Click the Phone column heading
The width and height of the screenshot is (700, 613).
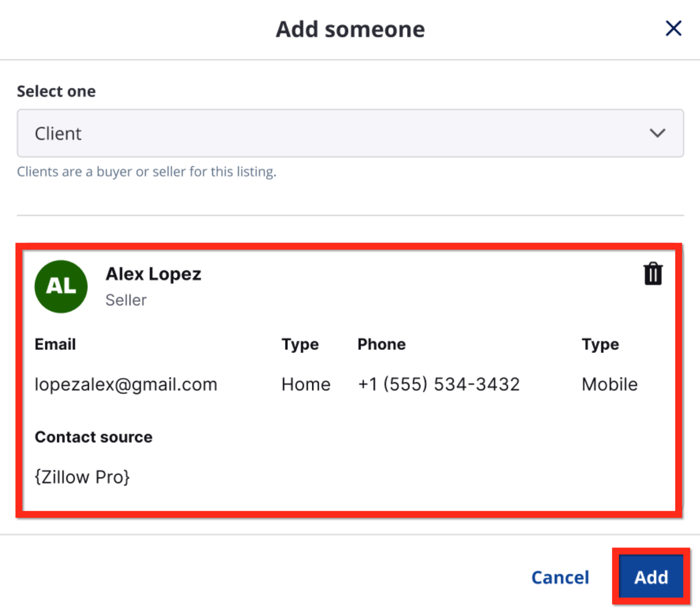382,345
